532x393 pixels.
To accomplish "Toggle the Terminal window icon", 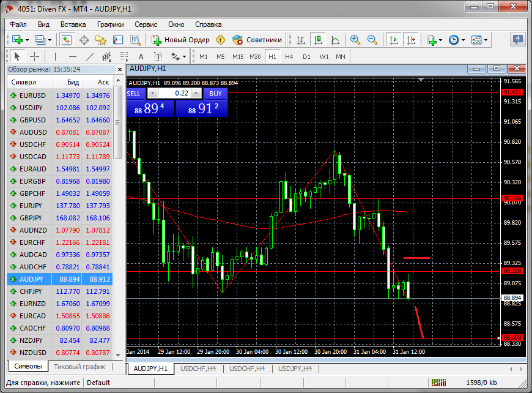I will click(x=118, y=40).
